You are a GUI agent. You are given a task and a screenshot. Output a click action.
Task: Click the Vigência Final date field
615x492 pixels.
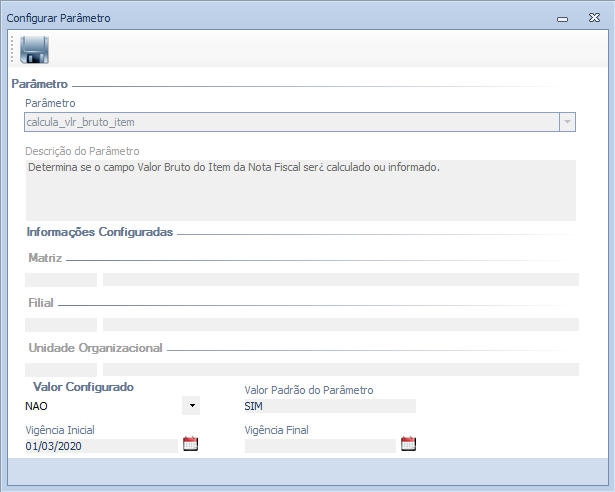click(320, 446)
